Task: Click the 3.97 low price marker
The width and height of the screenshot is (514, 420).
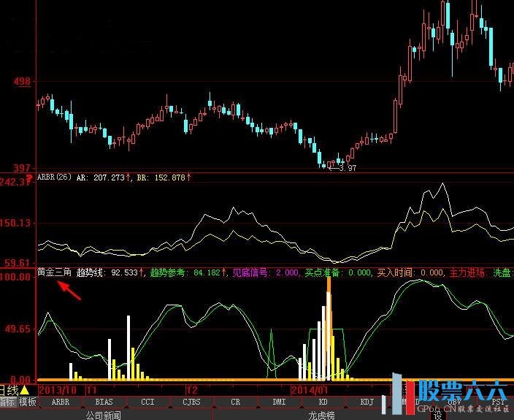Action: pyautogui.click(x=348, y=169)
